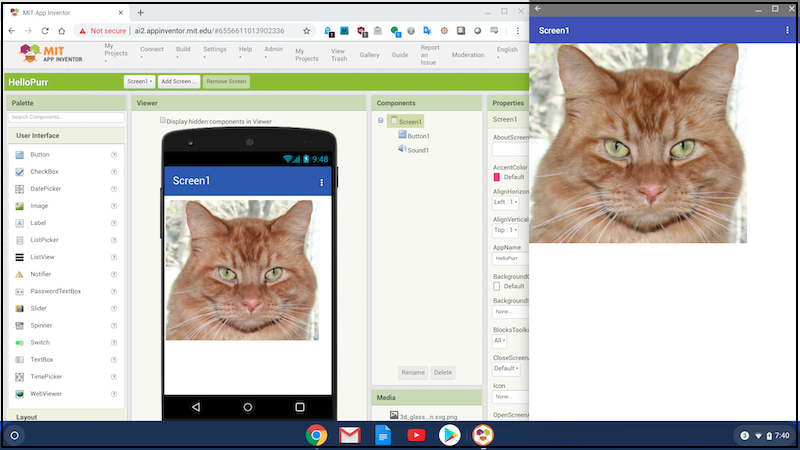Open Chrome from the shelf
800x450 pixels.
click(316, 435)
